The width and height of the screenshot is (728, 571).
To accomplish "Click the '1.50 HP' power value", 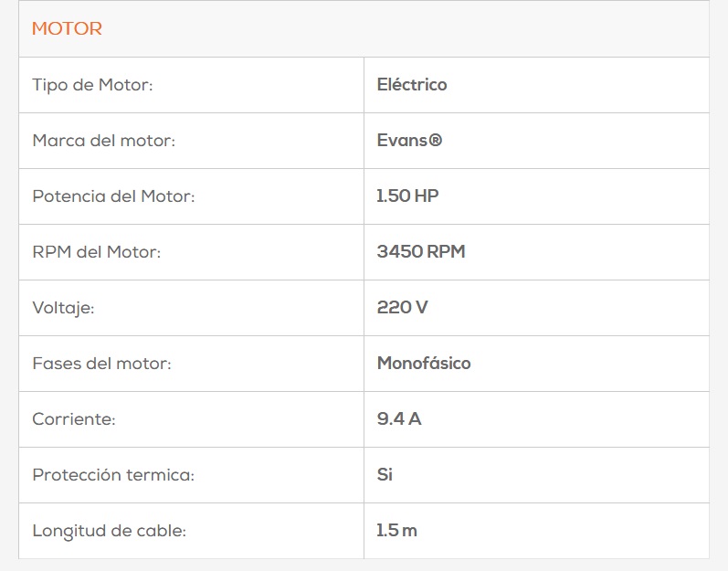I will 407,196.
